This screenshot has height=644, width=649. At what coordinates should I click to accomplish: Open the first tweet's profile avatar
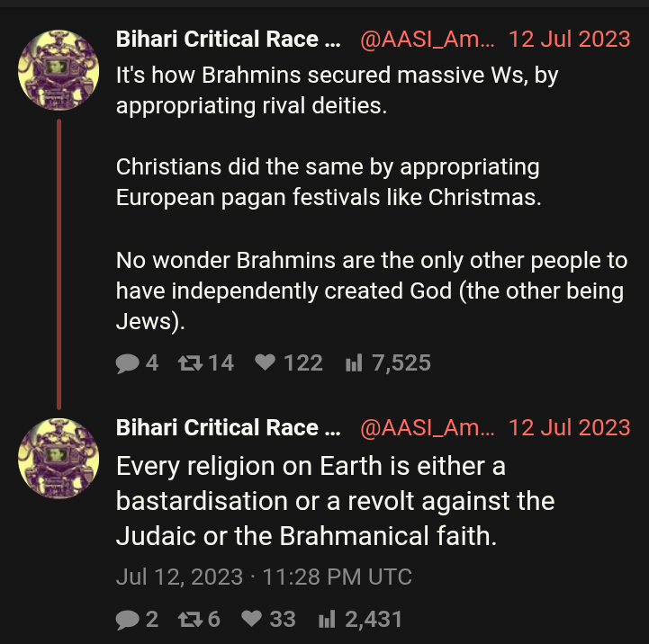59,71
